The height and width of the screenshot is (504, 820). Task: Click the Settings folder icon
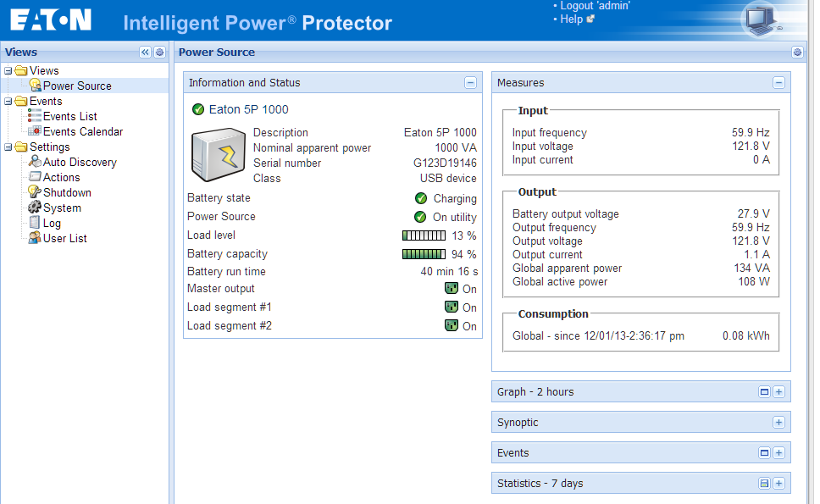click(21, 147)
